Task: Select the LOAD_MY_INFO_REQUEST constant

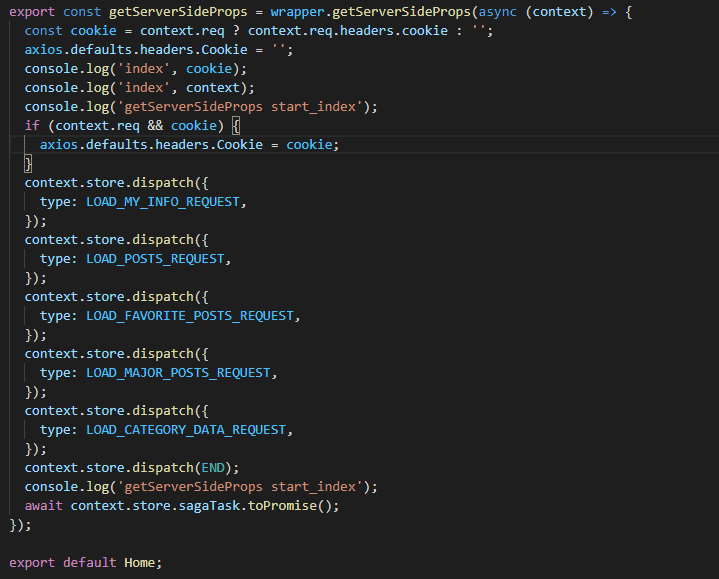Action: [x=163, y=202]
